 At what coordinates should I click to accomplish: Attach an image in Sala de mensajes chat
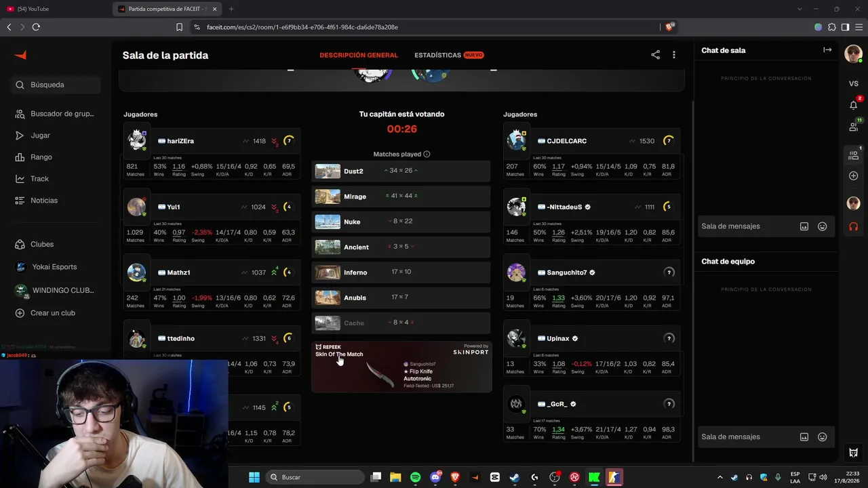804,226
